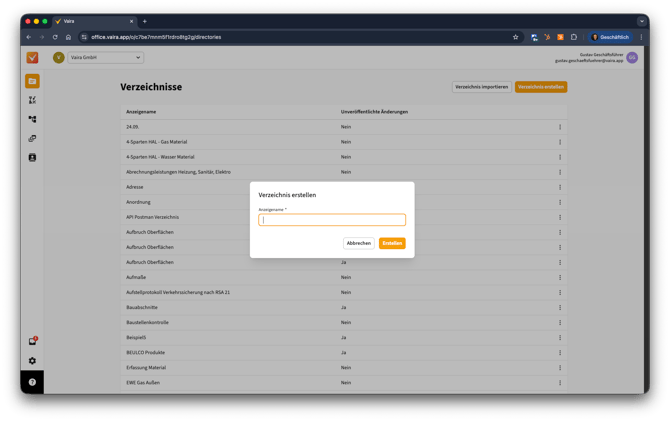Click the Verzeichnis importieren button
Image resolution: width=670 pixels, height=421 pixels.
point(481,87)
